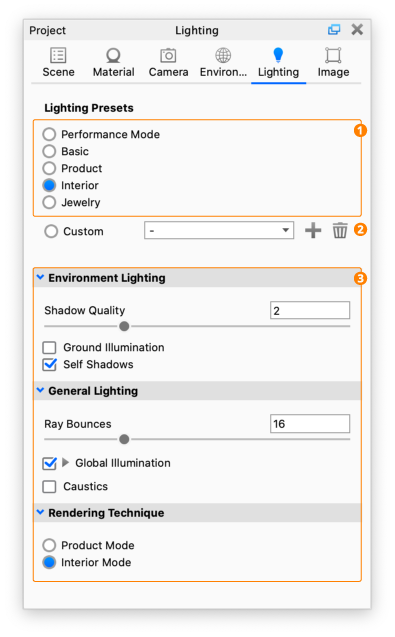Delete custom preset with trash icon
Viewport: 395px width, 637px height.
point(340,230)
